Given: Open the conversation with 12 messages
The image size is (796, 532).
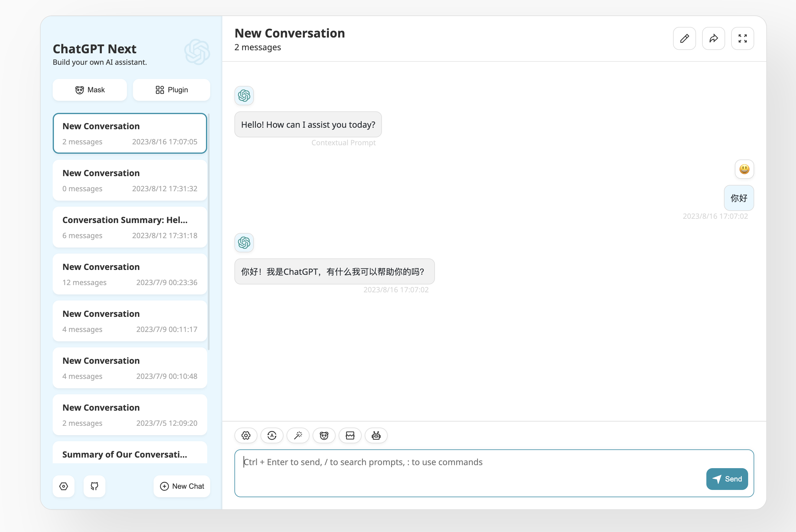Looking at the screenshot, I should click(x=130, y=274).
